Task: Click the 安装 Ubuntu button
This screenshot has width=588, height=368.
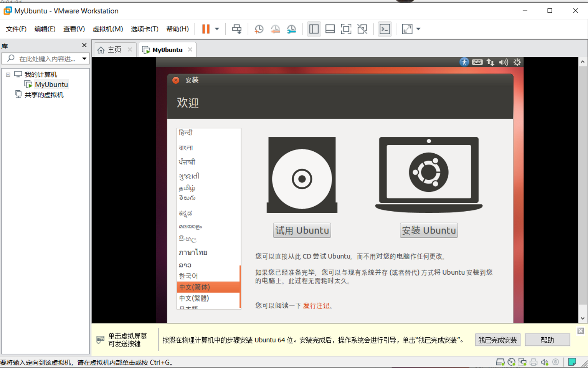Action: [428, 230]
